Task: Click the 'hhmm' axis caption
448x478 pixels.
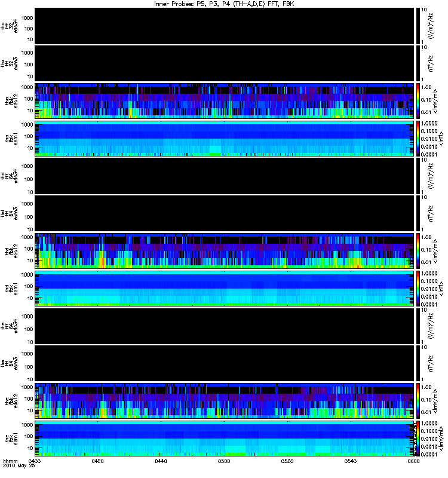Action: 10,461
